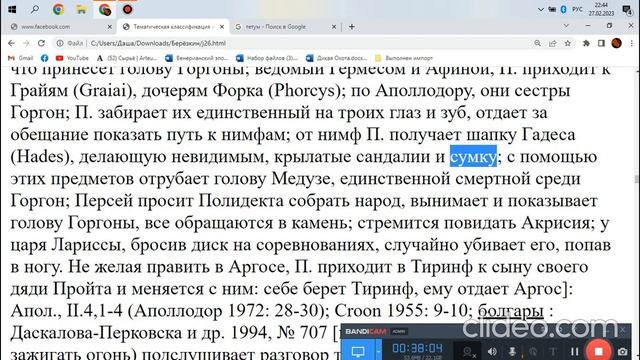Open the Набор файлов bookmark
Screen dimensions: 640x360
click(x=267, y=58)
